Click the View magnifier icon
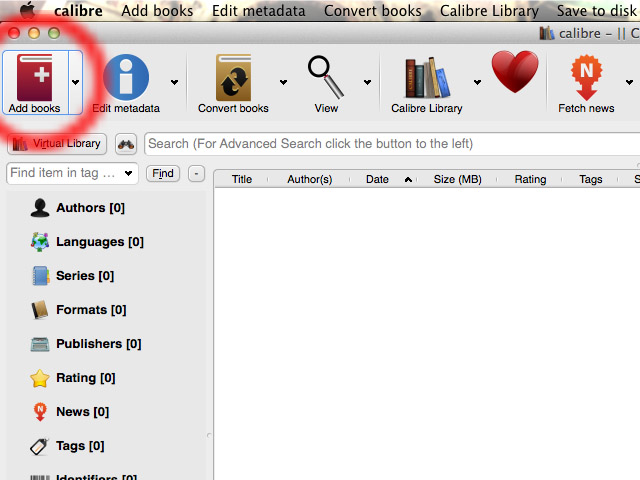This screenshot has height=480, width=640. pos(325,78)
